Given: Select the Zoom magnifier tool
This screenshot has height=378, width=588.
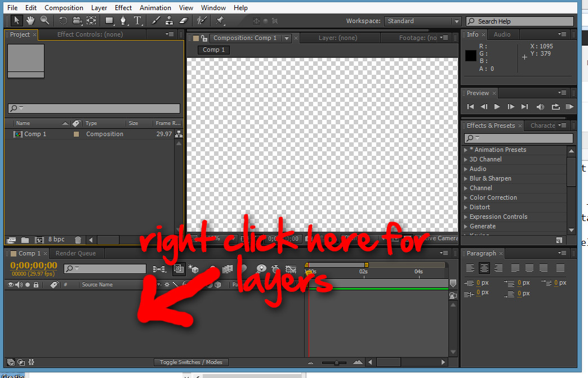Looking at the screenshot, I should coord(44,21).
